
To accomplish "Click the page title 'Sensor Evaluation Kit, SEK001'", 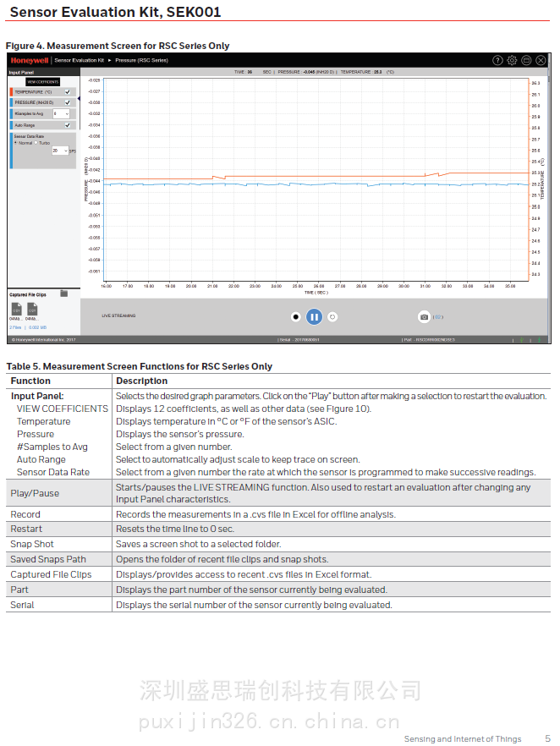I will (x=116, y=12).
